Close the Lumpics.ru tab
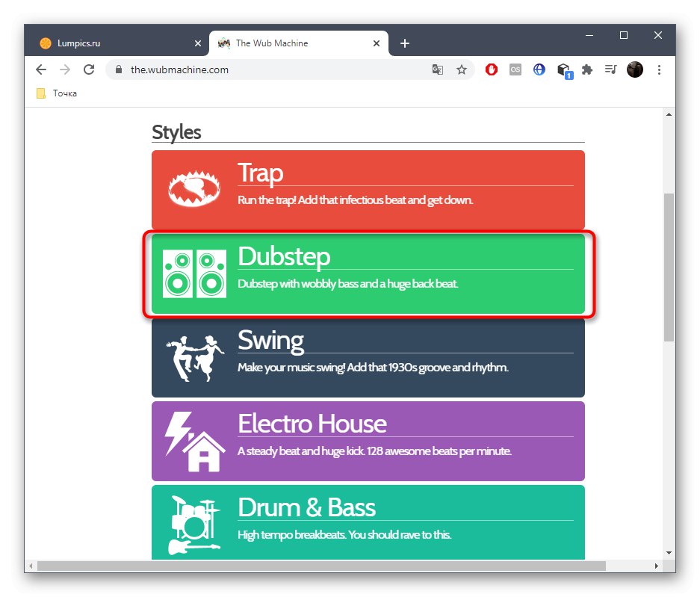700x597 pixels. click(x=198, y=43)
